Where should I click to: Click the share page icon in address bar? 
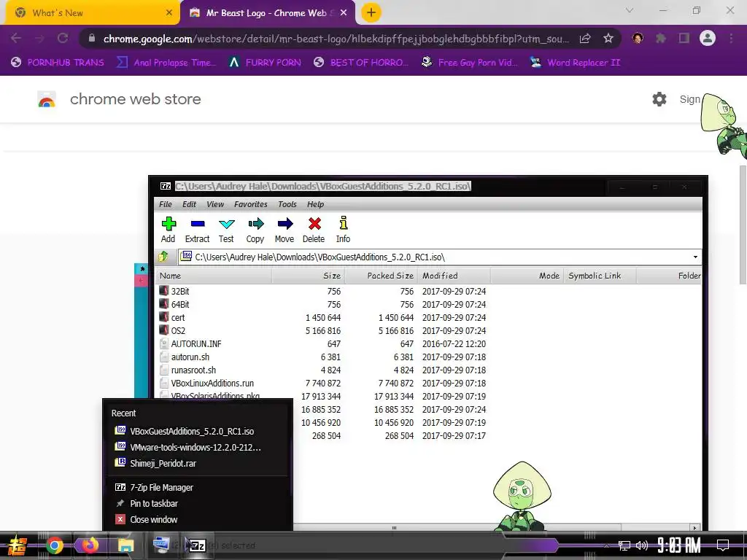point(585,39)
